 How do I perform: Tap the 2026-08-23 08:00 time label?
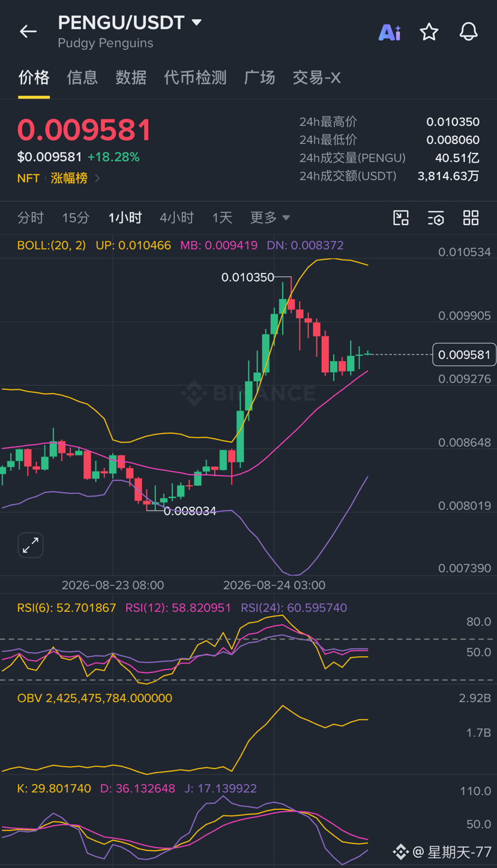click(x=113, y=585)
